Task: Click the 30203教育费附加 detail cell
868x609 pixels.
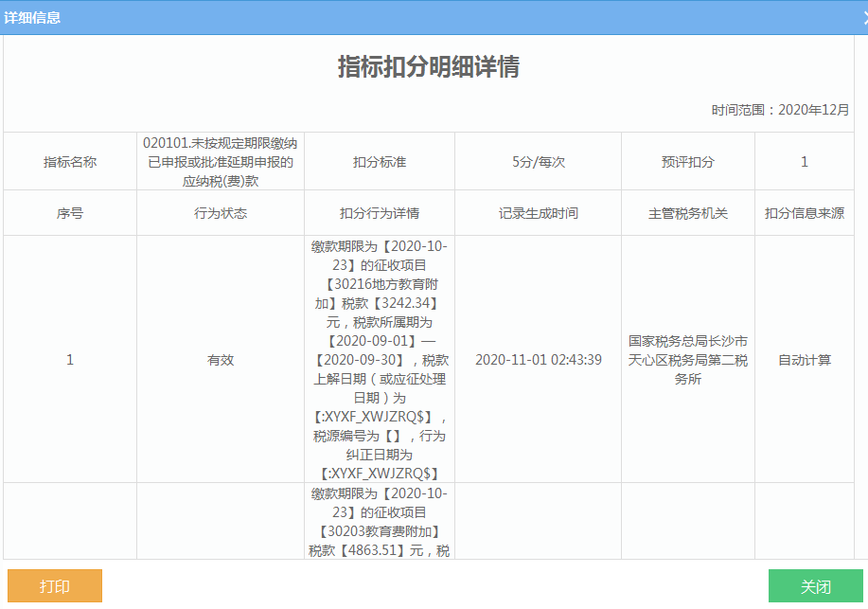Action: pos(380,521)
